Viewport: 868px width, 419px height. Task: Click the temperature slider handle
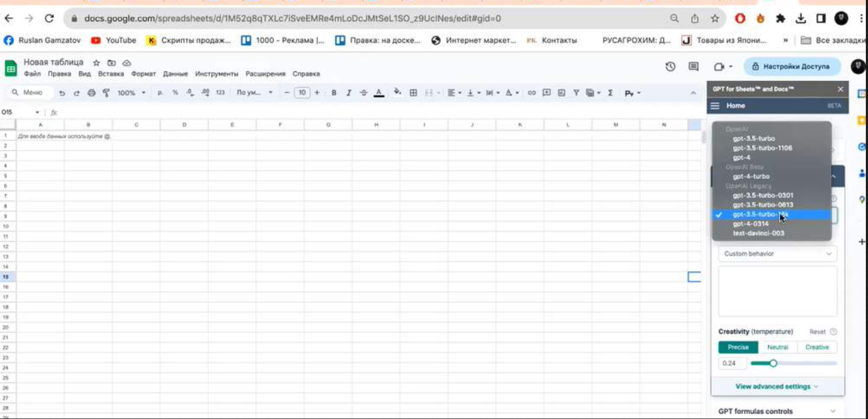click(x=773, y=363)
